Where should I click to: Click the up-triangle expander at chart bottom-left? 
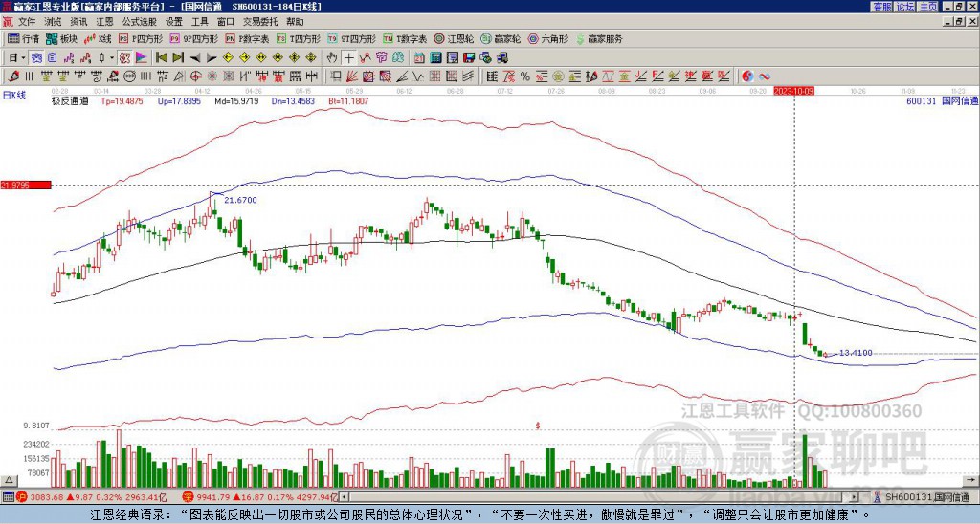click(9, 480)
